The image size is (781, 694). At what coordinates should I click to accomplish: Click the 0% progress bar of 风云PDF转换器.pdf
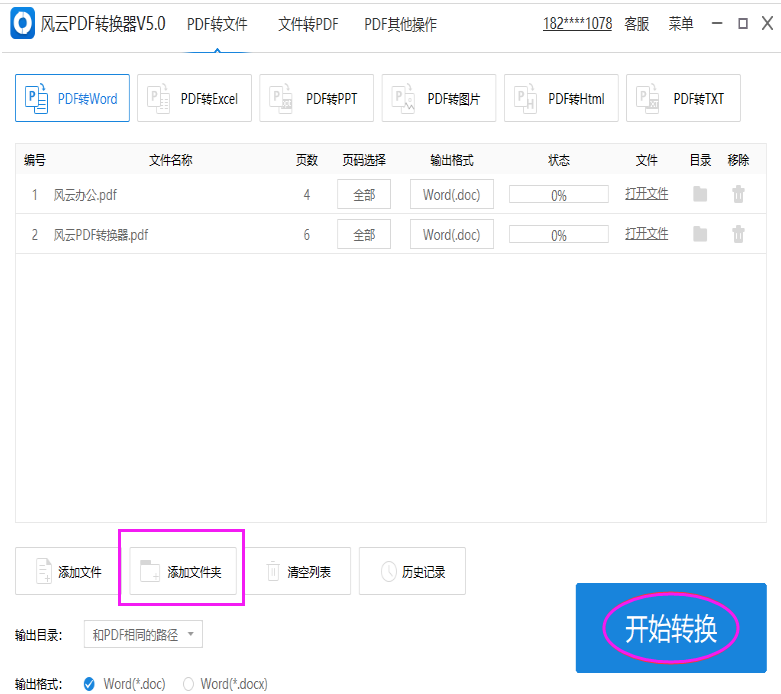tap(559, 235)
